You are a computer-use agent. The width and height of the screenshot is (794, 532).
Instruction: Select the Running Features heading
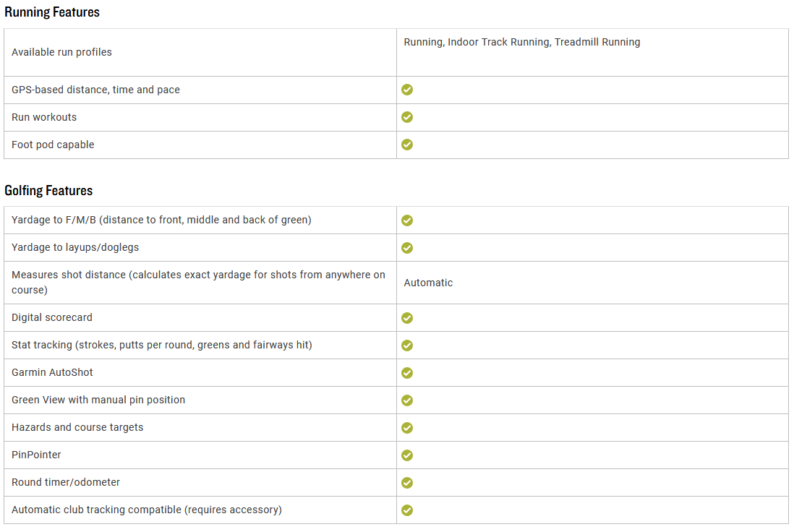[52, 12]
